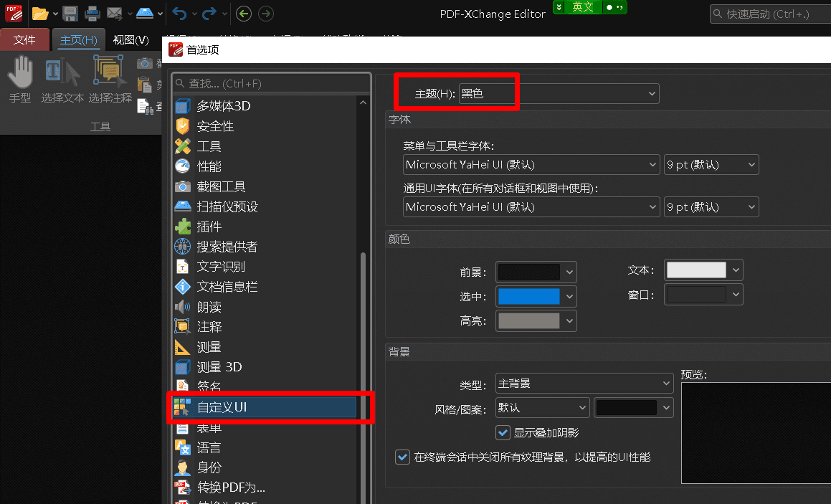Switch to the 视图(V) ribbon tab
The height and width of the screenshot is (504, 831).
click(x=130, y=39)
